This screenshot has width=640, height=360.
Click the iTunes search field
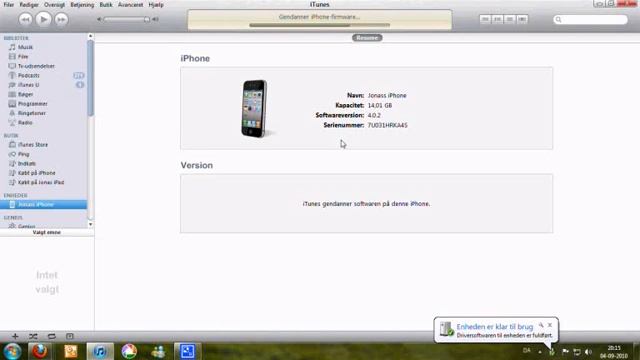(x=591, y=19)
